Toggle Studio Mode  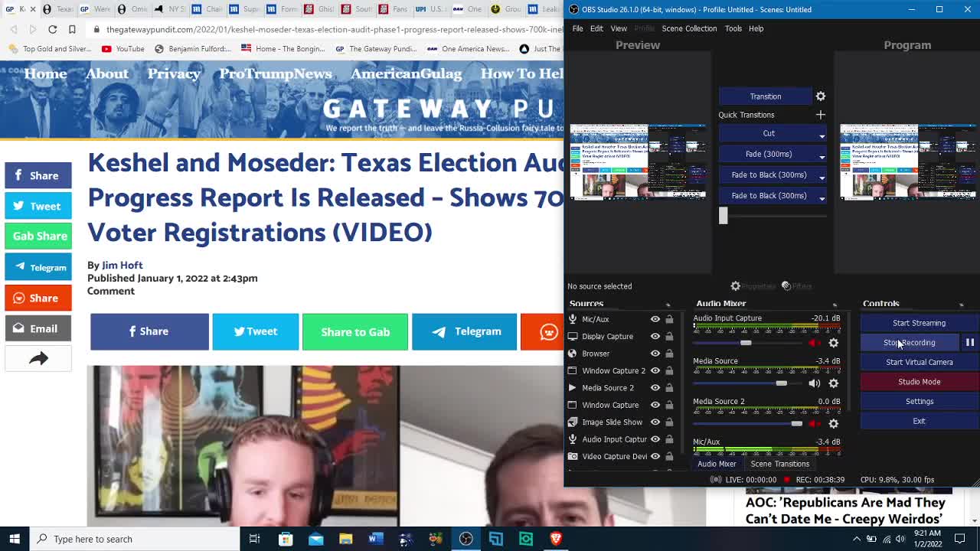919,382
